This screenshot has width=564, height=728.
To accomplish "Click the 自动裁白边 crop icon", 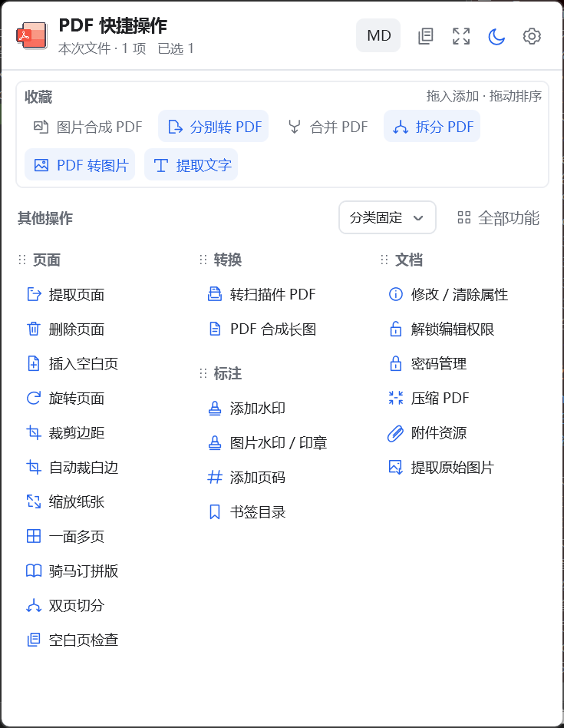I will click(x=34, y=467).
